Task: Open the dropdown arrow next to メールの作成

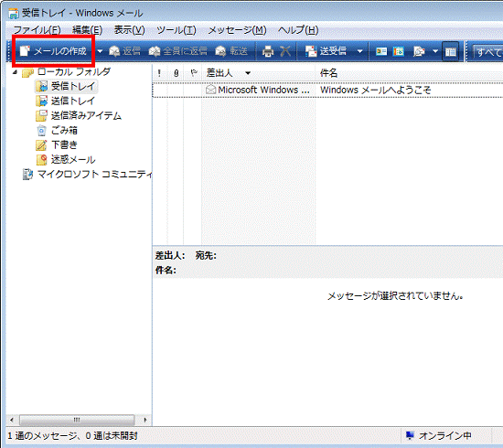Action: coord(100,51)
